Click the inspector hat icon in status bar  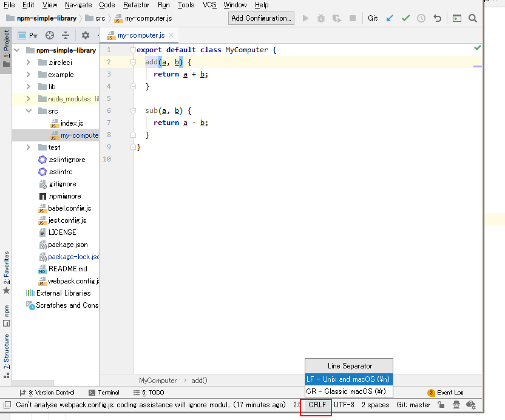pyautogui.click(x=456, y=405)
